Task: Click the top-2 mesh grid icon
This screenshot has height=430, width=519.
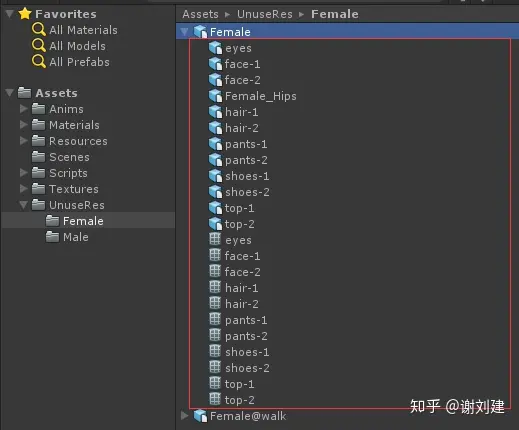Action: (215, 399)
